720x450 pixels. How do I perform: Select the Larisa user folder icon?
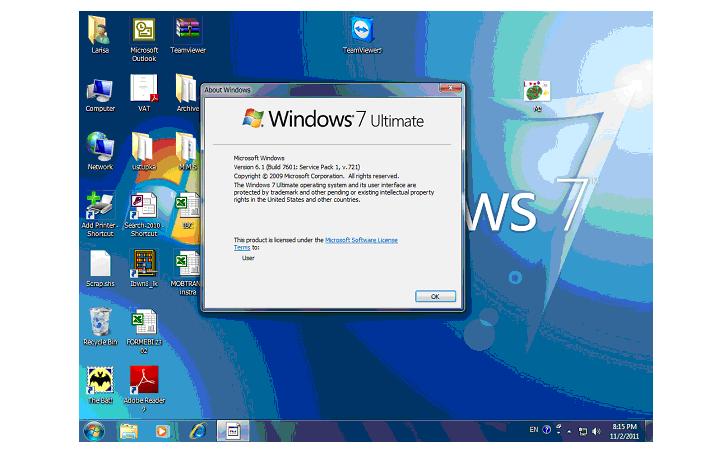tap(100, 35)
